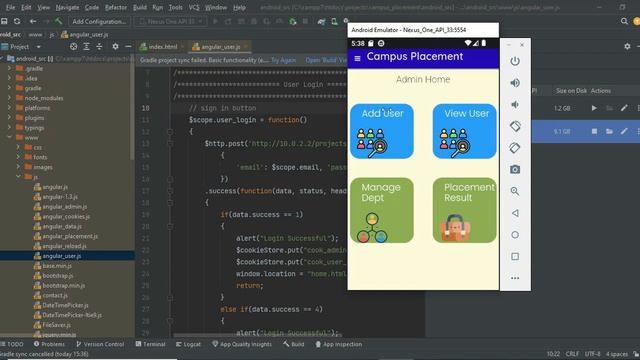Lower volume with emulator Volume Down icon
The width and height of the screenshot is (640, 360).
point(515,104)
